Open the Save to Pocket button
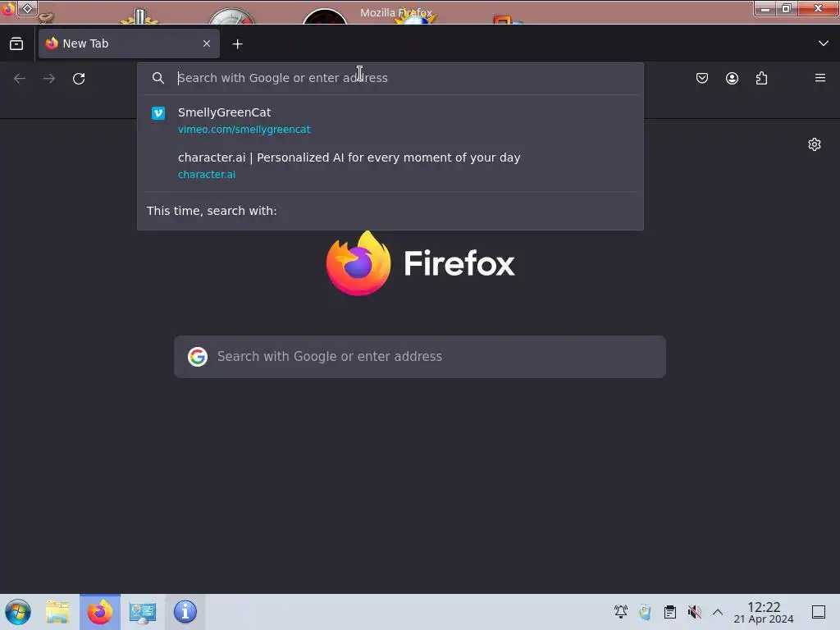 702,78
